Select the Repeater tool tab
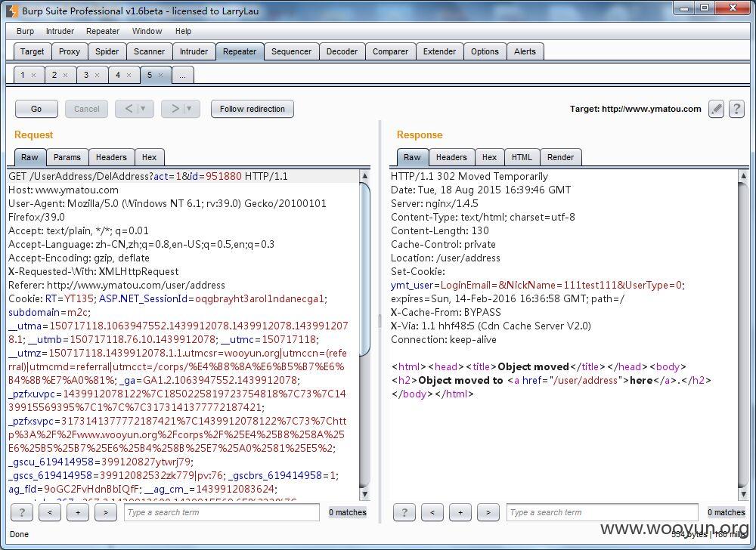The width and height of the screenshot is (756, 550). point(240,51)
